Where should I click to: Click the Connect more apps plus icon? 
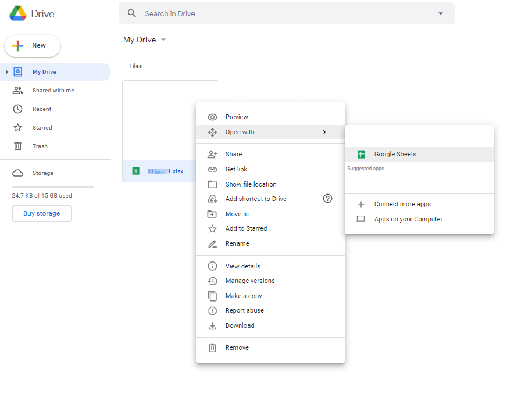361,204
